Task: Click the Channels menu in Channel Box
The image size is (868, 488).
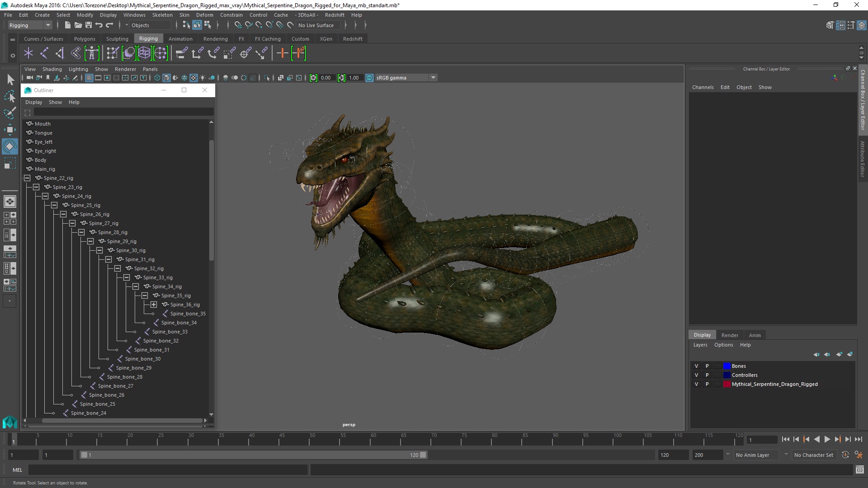Action: click(x=703, y=87)
